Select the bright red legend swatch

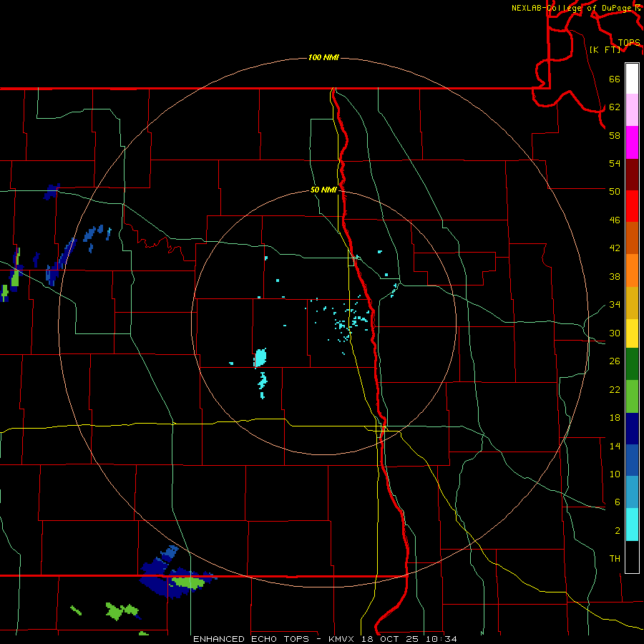point(632,206)
